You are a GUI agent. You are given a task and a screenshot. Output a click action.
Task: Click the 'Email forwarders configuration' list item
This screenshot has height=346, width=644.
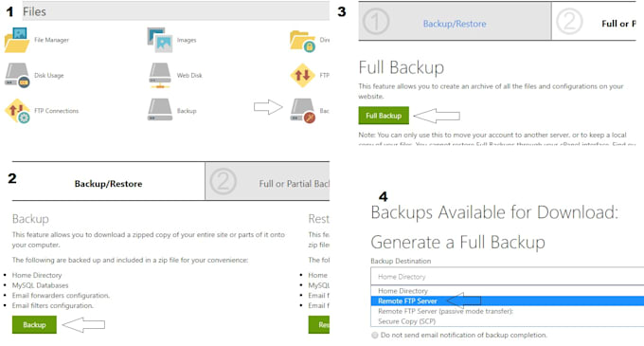pos(61,296)
